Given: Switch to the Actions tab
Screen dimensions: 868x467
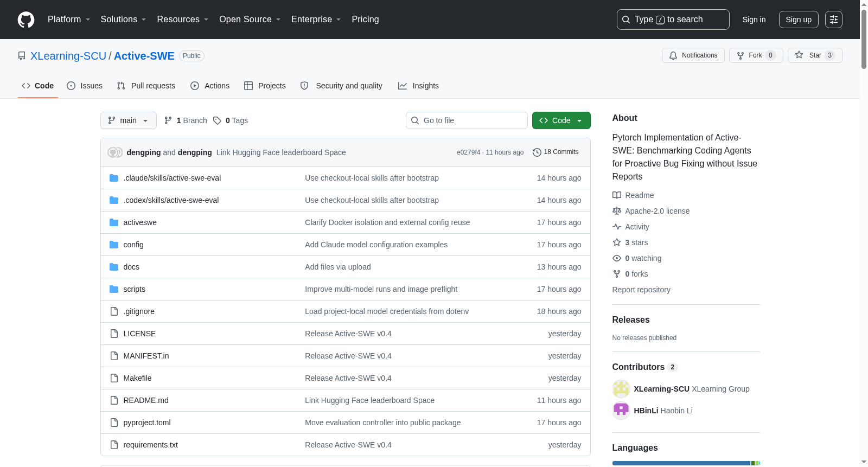Looking at the screenshot, I should (x=210, y=86).
